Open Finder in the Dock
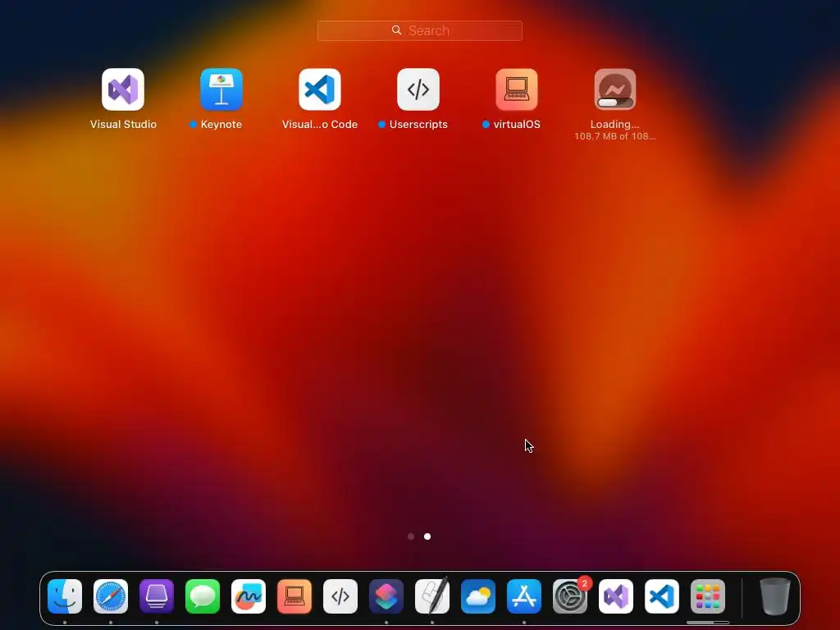The width and height of the screenshot is (840, 630). click(x=65, y=596)
